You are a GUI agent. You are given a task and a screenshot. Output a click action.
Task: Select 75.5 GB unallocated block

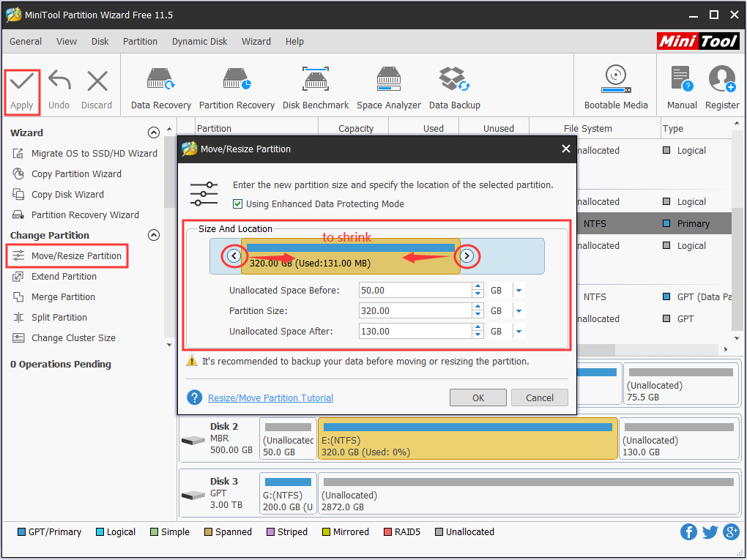click(x=681, y=384)
